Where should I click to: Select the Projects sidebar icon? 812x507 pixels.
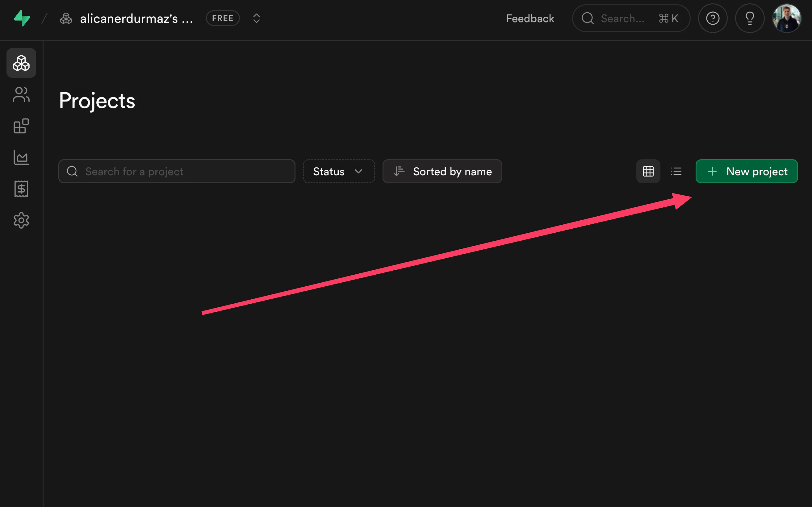[21, 63]
